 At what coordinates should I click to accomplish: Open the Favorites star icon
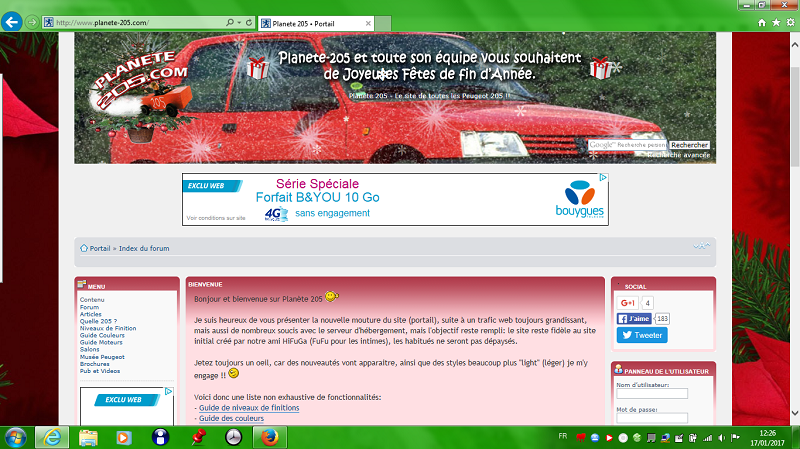pos(776,22)
